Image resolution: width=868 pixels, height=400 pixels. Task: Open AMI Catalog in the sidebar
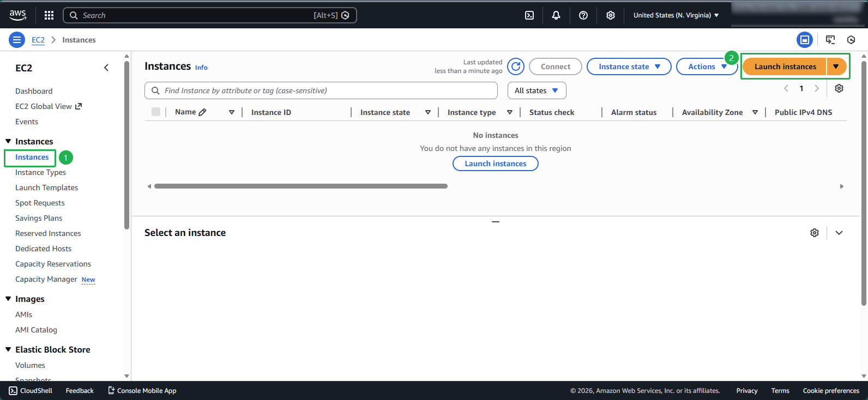(x=36, y=330)
